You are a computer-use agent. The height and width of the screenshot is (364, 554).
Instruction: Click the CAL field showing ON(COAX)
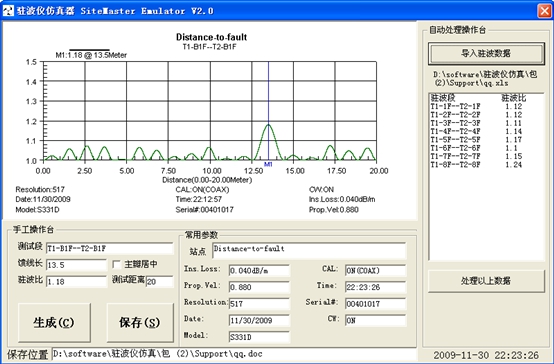(376, 271)
